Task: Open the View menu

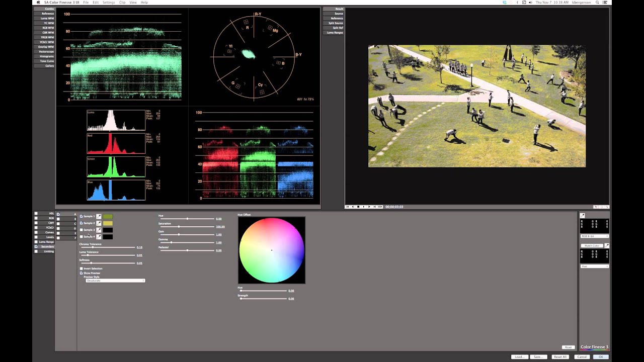Action: point(133,3)
